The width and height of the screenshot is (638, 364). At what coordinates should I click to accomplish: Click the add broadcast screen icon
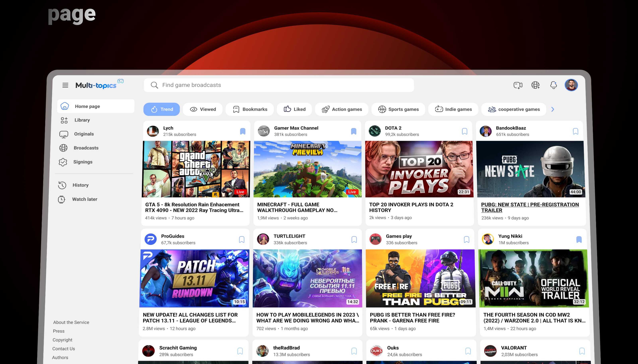point(518,85)
